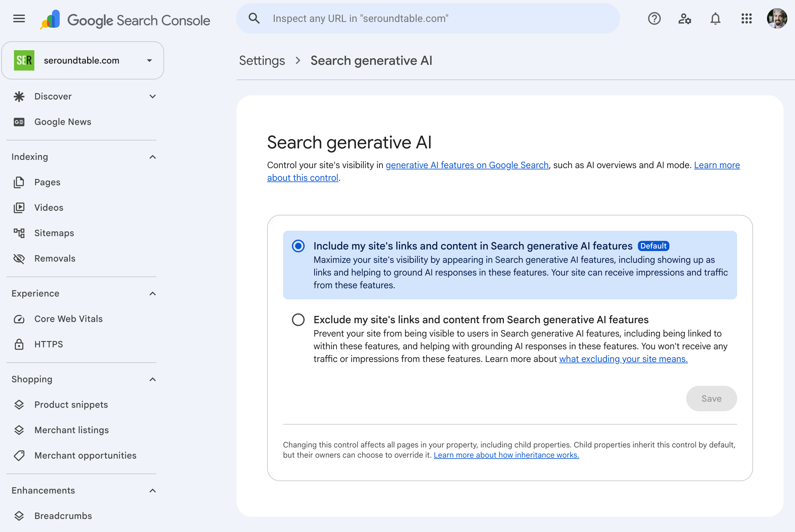
Task: Select Exclude my site's links radio button
Action: click(x=298, y=320)
